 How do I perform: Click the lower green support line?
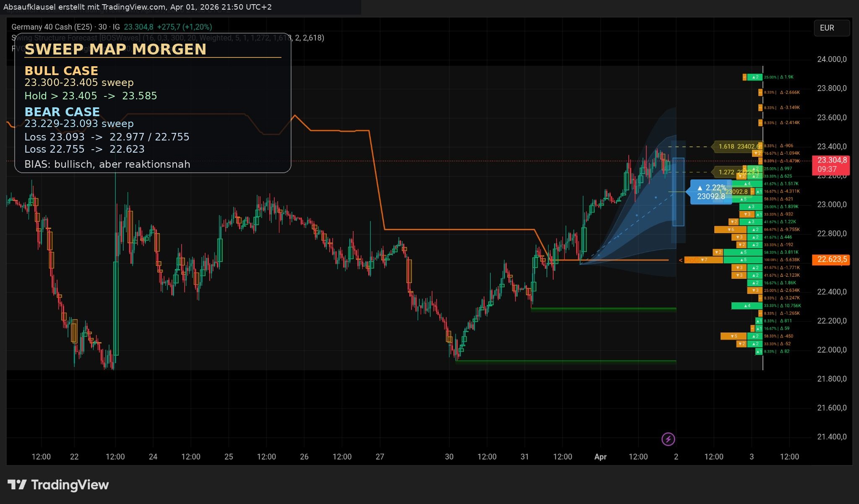pyautogui.click(x=566, y=361)
